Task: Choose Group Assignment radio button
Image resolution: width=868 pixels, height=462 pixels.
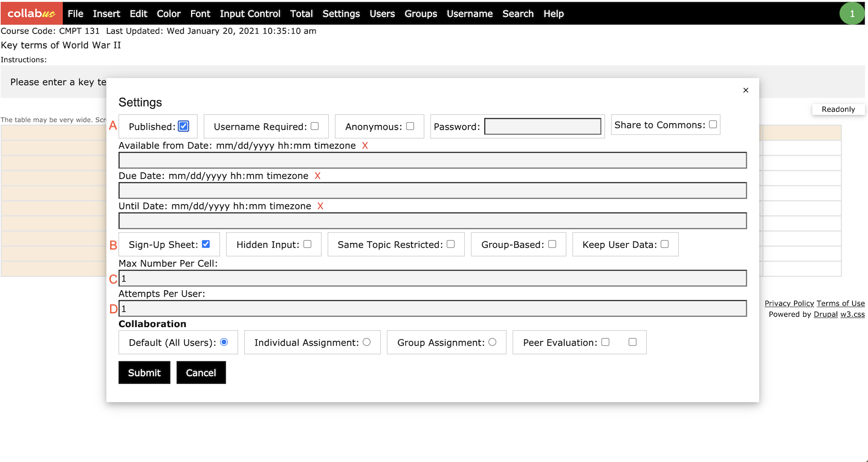Action: [492, 342]
